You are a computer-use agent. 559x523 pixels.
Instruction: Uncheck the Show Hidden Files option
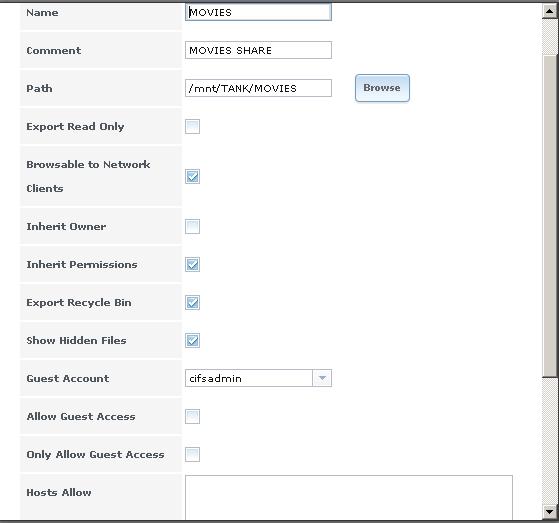coord(193,340)
